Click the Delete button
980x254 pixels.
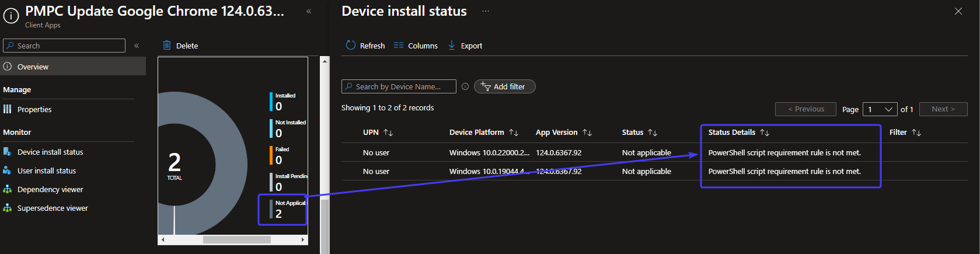[180, 46]
